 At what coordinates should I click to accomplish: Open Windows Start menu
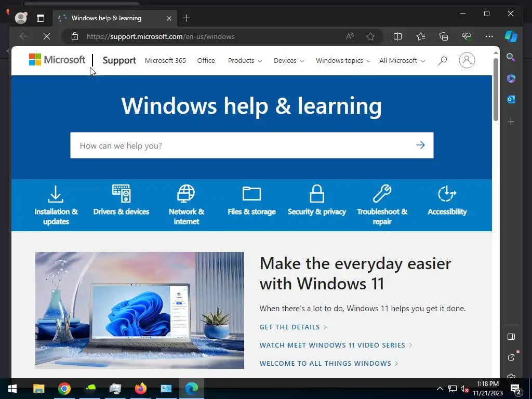pyautogui.click(x=12, y=389)
